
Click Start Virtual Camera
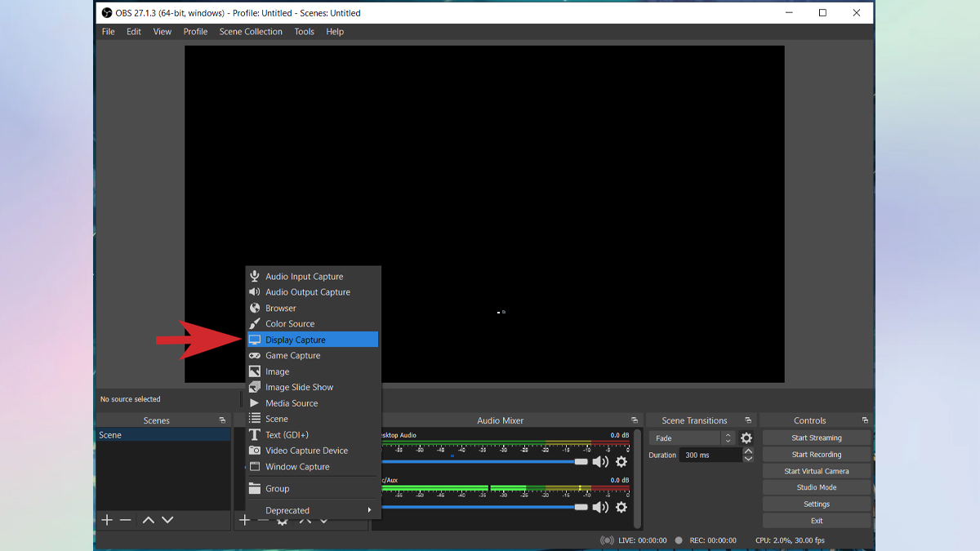point(817,471)
